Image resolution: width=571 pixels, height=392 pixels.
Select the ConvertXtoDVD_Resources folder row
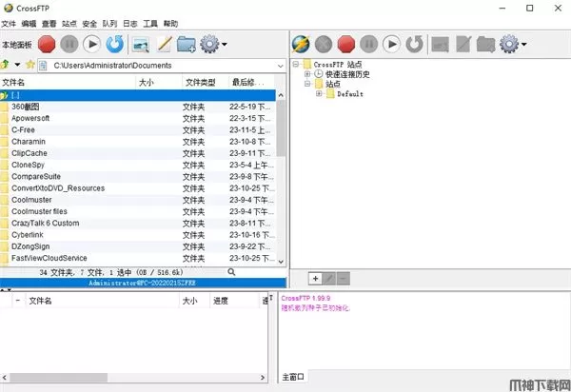[x=138, y=188]
